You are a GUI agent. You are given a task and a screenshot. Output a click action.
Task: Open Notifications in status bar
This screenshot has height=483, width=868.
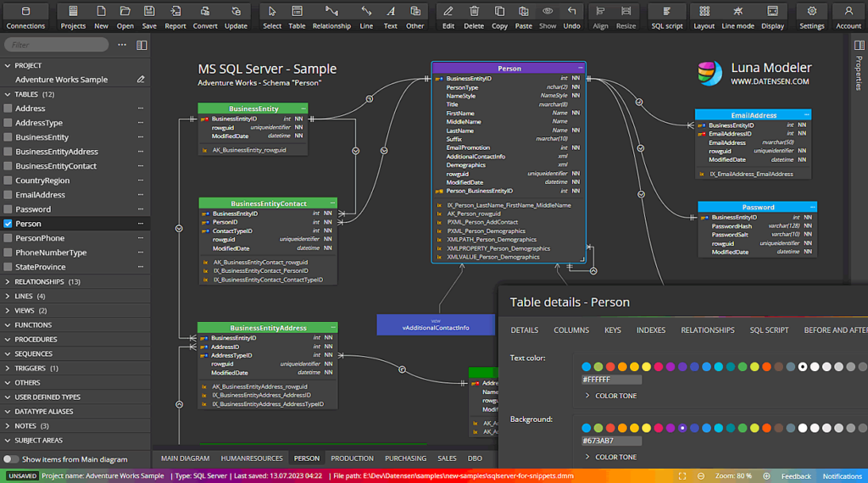tap(842, 476)
